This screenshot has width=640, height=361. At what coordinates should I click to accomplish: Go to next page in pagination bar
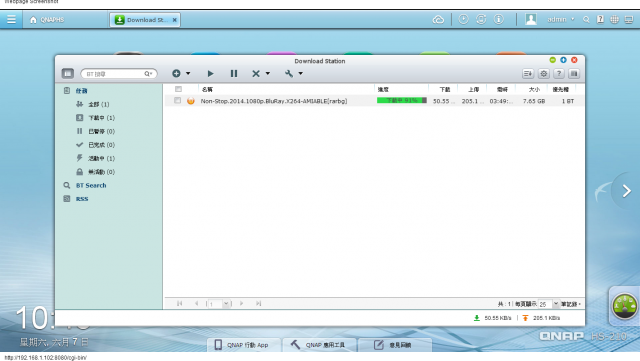tap(242, 303)
